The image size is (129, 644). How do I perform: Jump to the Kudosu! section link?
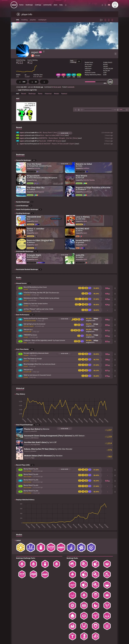pos(64,93)
